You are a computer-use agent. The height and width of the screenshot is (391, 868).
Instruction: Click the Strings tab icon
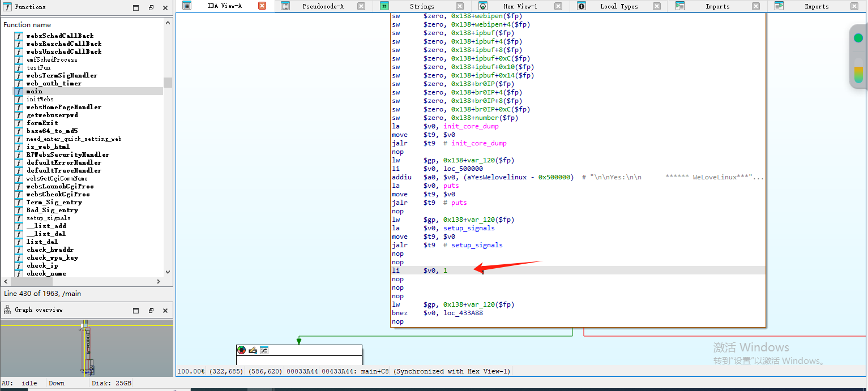pos(384,6)
